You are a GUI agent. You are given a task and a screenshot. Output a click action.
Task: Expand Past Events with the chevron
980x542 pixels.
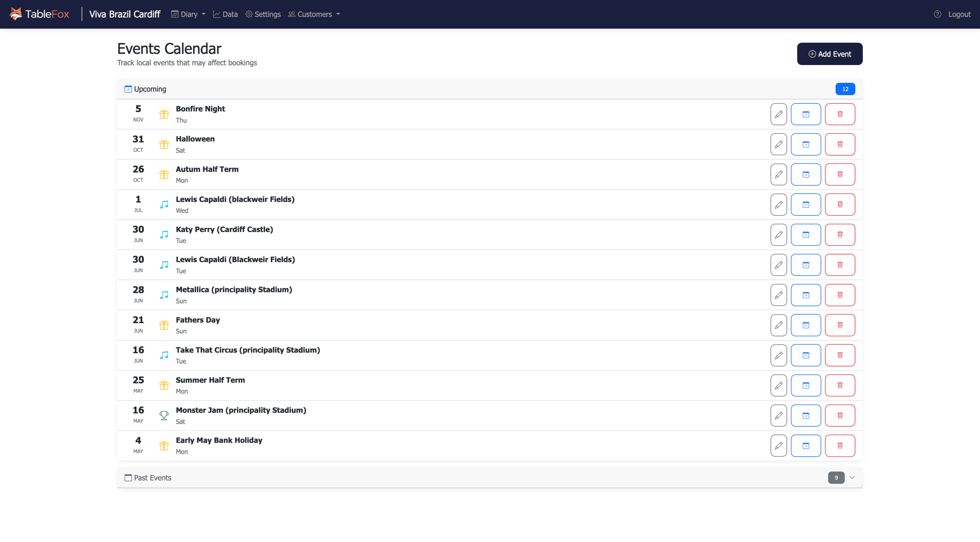pos(852,477)
